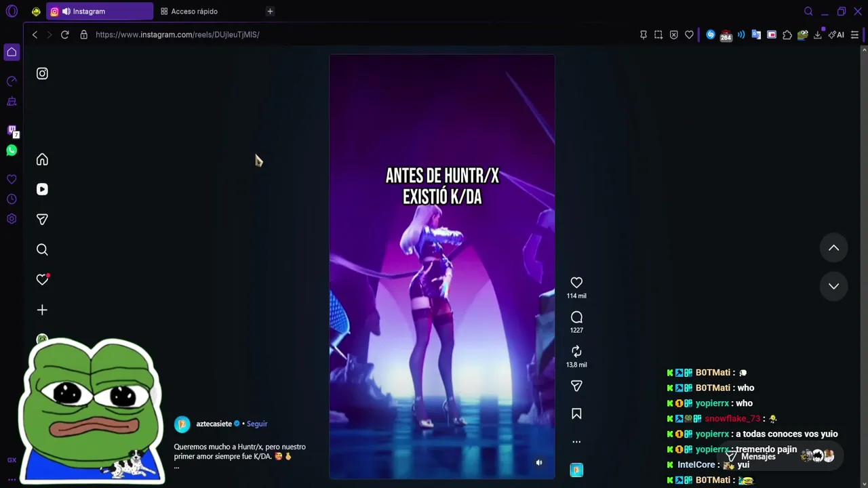Click the pinned tab with yellow icon
Screen dimensions: 868x488
coord(36,12)
